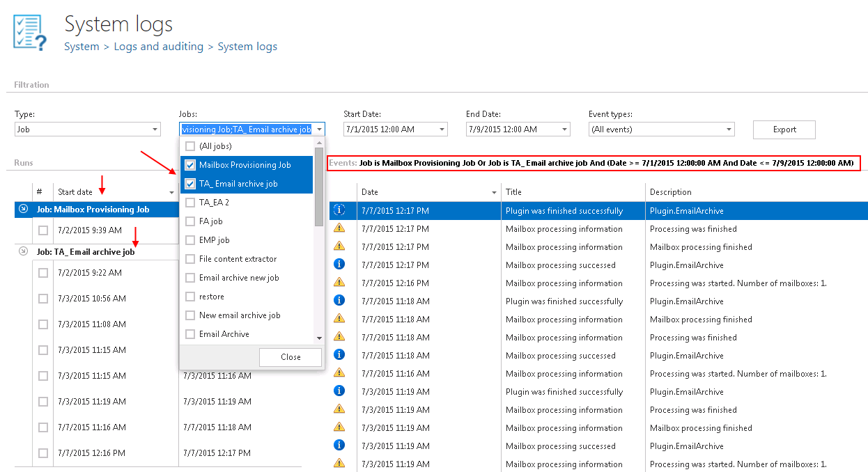Go to System breadcrumb link
This screenshot has width=868, height=472.
(x=82, y=47)
